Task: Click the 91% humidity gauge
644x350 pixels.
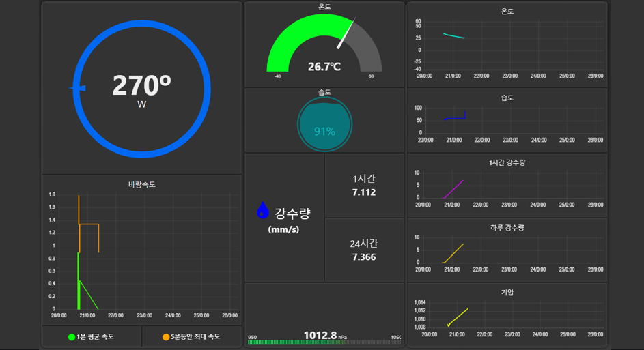Action: pyautogui.click(x=324, y=124)
